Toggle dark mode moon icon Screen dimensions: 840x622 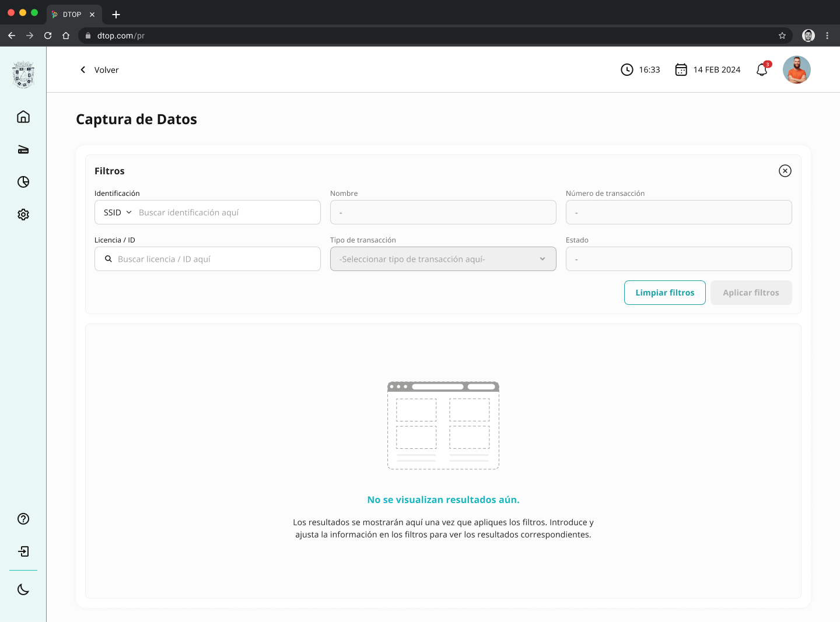point(23,589)
